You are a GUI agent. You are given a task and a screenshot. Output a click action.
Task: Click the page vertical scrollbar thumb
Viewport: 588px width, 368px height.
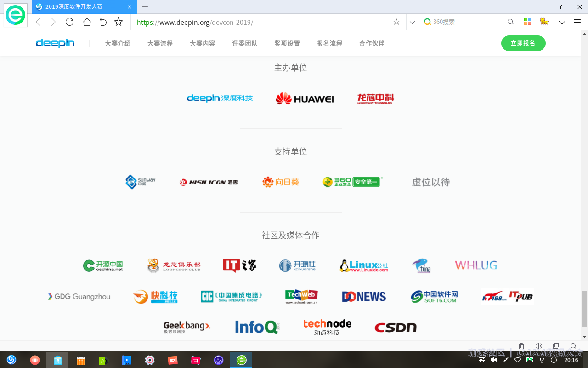pyautogui.click(x=584, y=309)
